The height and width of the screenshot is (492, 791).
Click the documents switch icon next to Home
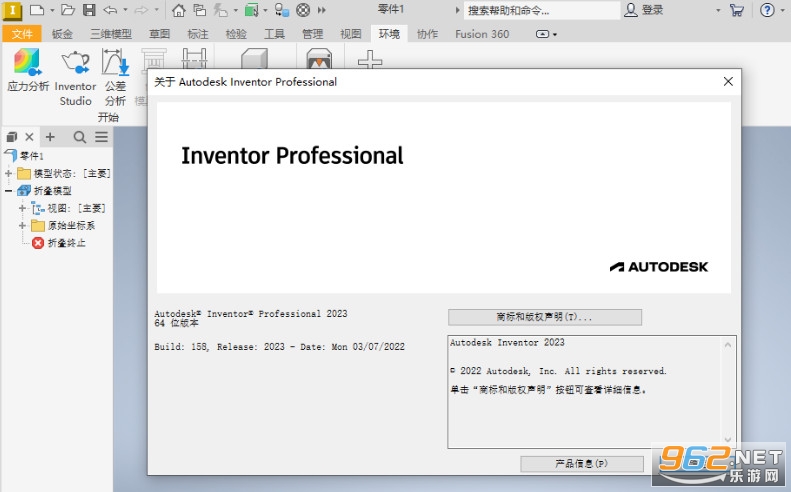[200, 10]
